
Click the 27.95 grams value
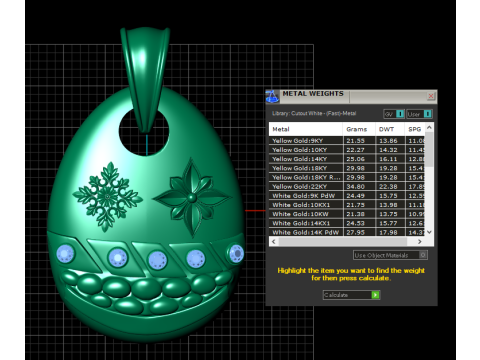tap(355, 232)
